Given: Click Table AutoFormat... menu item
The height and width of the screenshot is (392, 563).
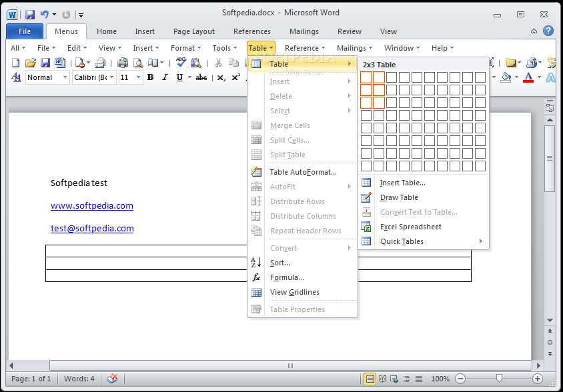Looking at the screenshot, I should coord(302,172).
